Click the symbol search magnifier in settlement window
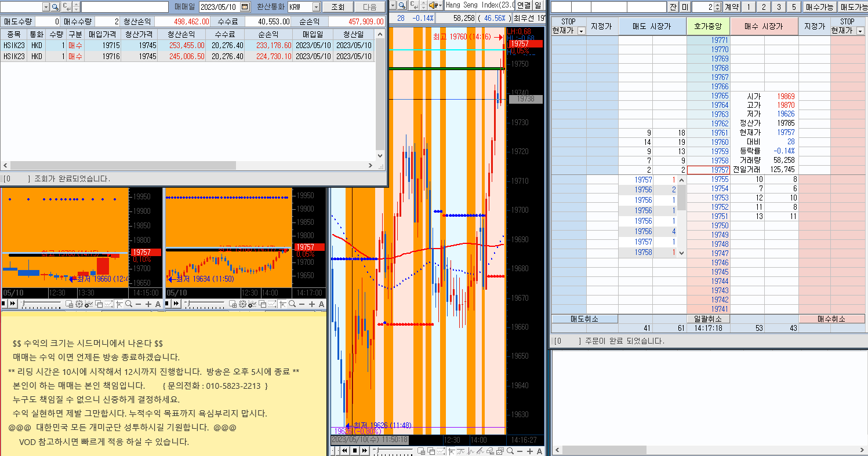This screenshot has height=456, width=868. [55, 7]
